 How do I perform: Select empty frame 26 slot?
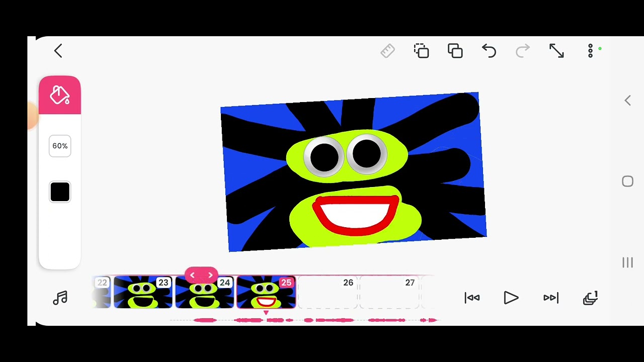click(x=328, y=292)
